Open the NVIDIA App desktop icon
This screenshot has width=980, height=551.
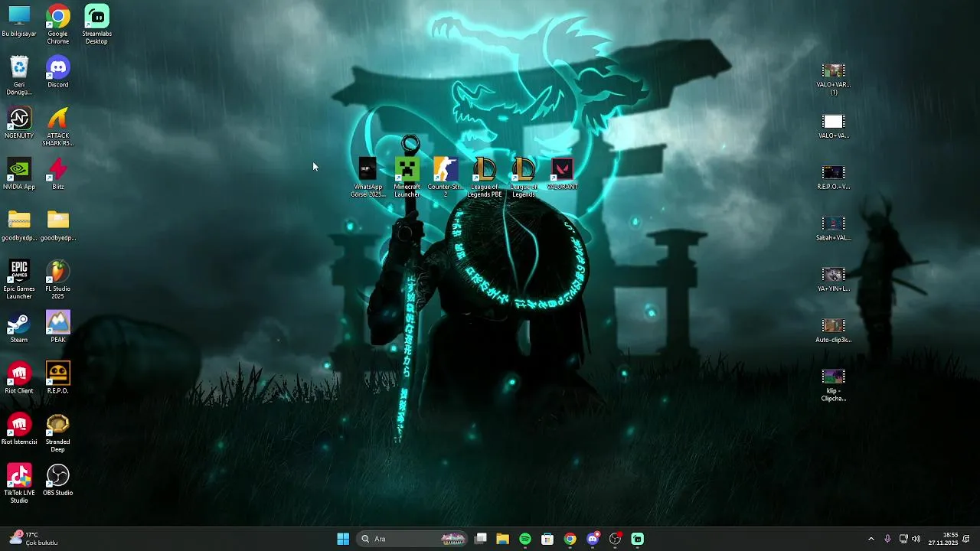[19, 174]
